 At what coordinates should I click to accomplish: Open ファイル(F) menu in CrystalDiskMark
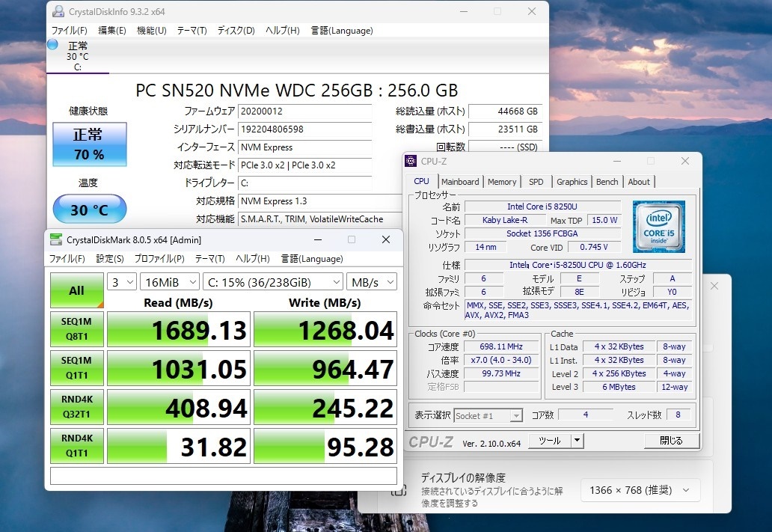tap(67, 259)
